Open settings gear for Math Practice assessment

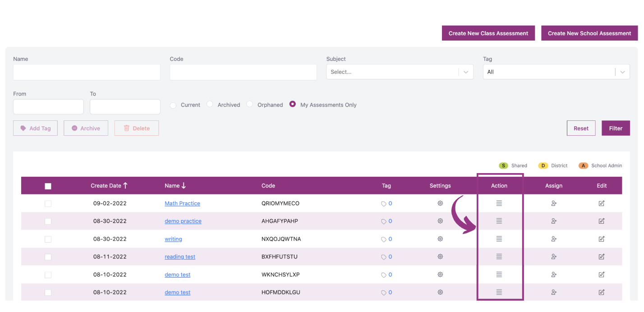[440, 203]
